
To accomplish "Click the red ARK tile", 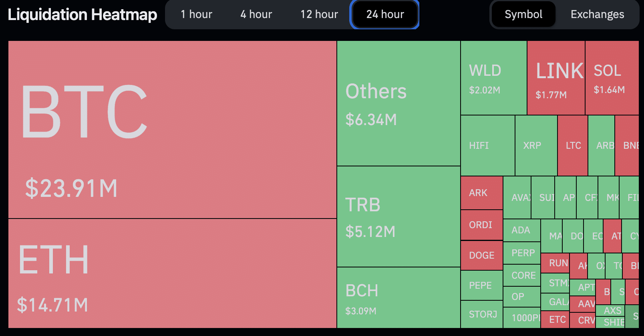I will pyautogui.click(x=481, y=193).
